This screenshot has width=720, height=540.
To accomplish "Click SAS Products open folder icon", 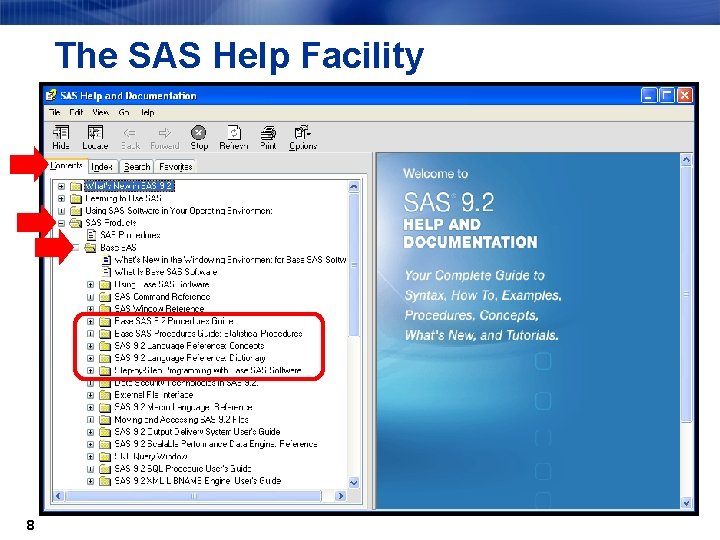I will [76, 223].
